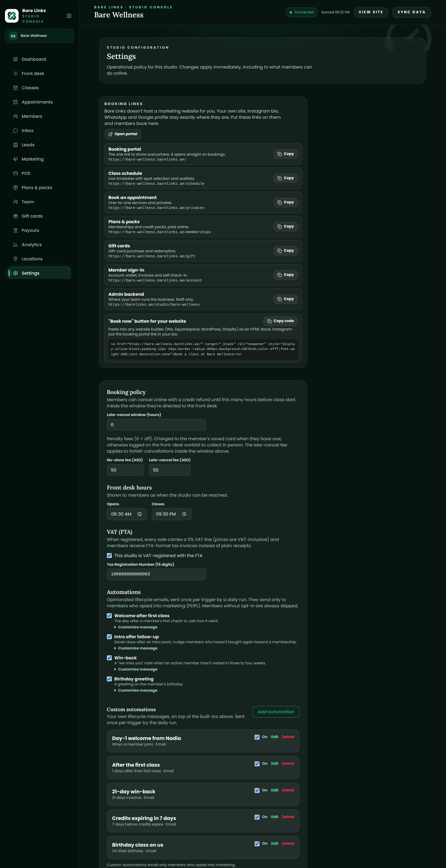
Task: Expand Customise message under Welcome after first class
Action: (136, 627)
